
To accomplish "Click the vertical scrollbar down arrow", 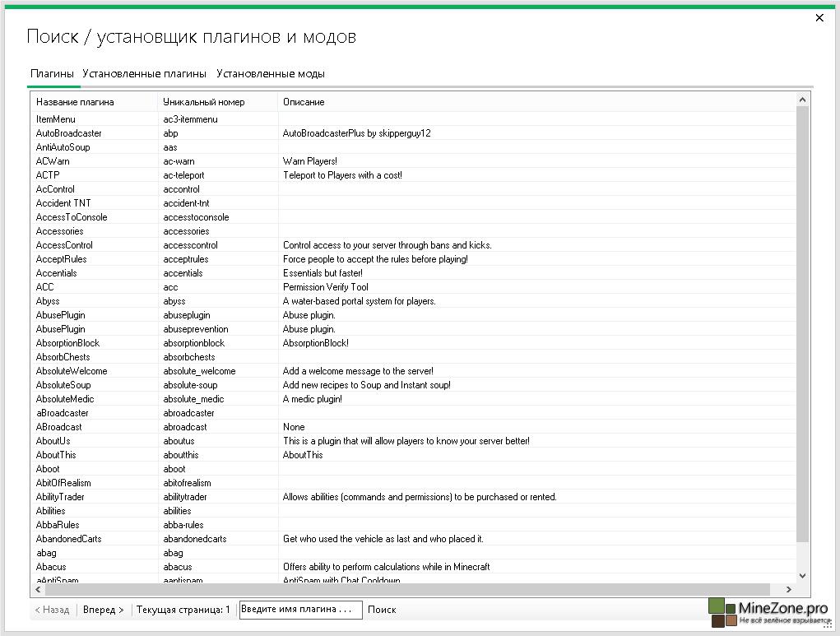I will click(803, 576).
